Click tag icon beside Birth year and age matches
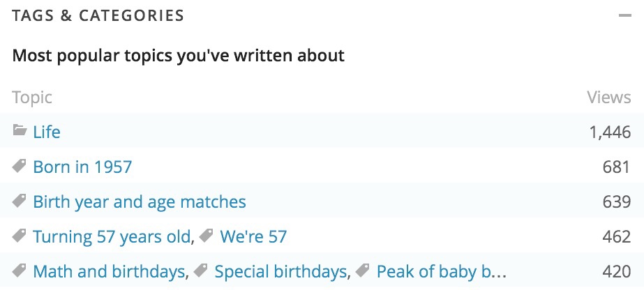This screenshot has height=290, width=644. click(20, 202)
